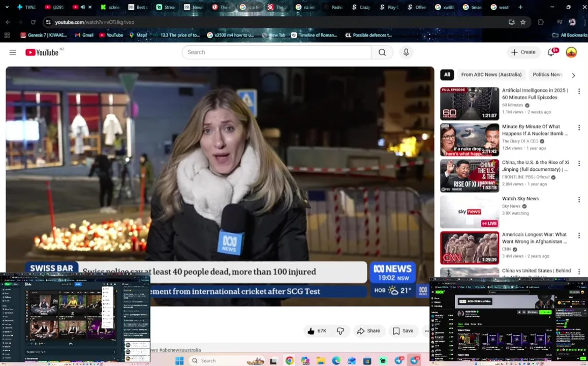Image resolution: width=588 pixels, height=366 pixels.
Task: Switch to the weath browser tab
Action: click(501, 7)
